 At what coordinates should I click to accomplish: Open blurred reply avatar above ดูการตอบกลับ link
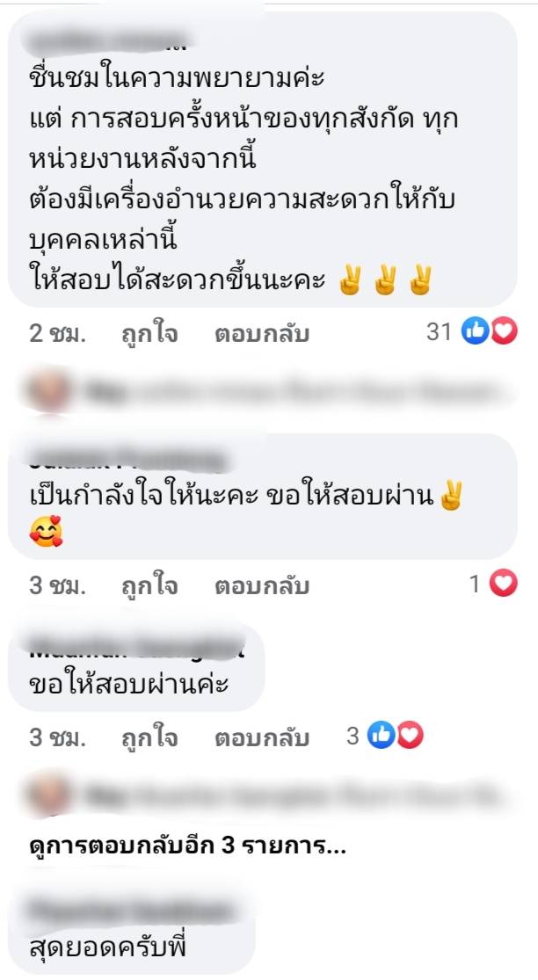48,795
